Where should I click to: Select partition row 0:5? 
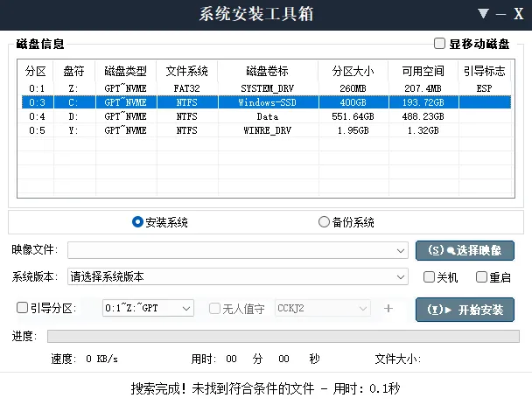click(266, 130)
